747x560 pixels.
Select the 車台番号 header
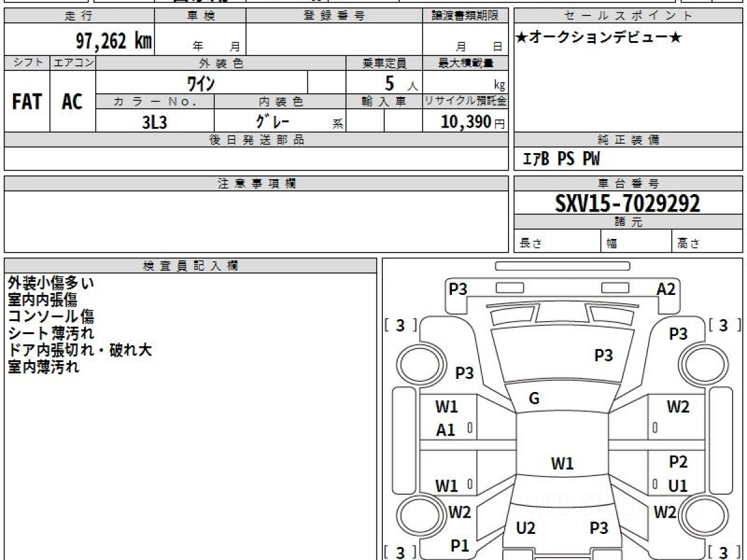pyautogui.click(x=628, y=184)
